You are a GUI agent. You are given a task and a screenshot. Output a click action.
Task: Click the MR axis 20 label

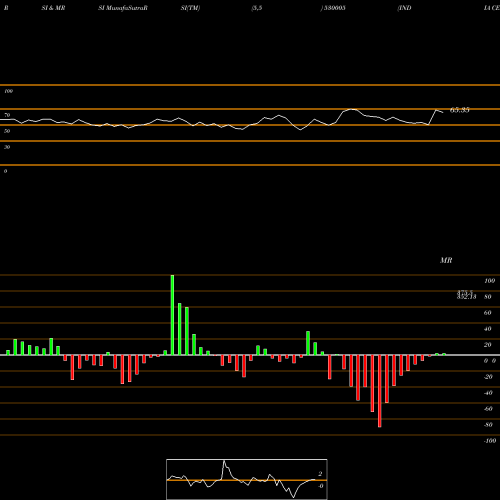pos(488,345)
